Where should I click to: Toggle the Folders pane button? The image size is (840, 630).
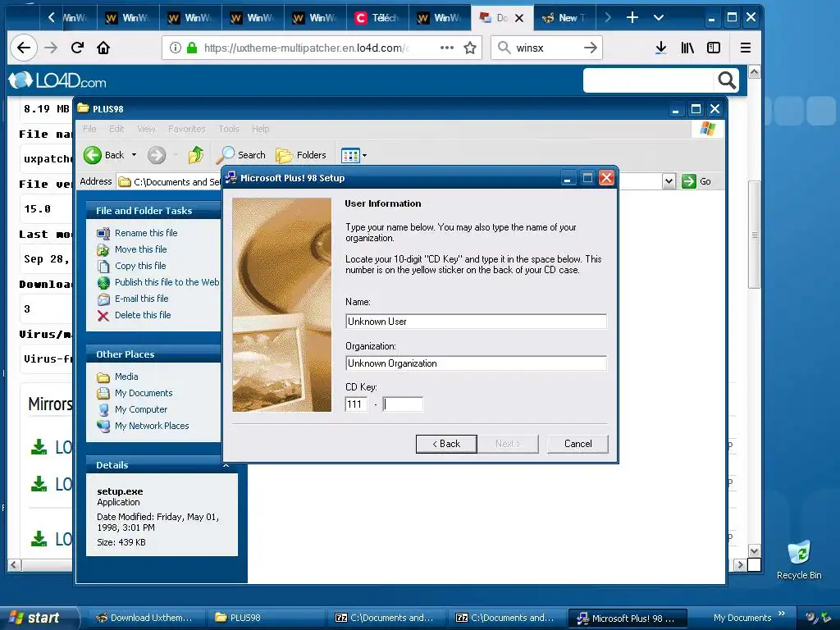click(300, 155)
